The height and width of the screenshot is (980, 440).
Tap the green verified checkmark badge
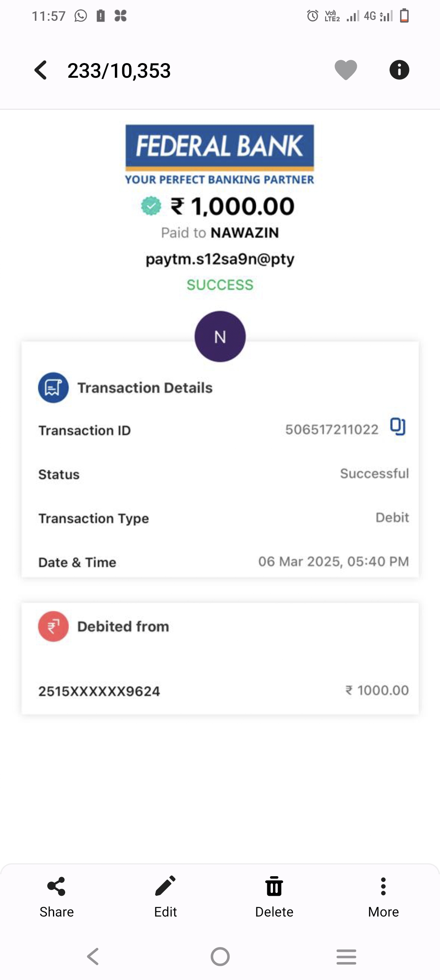coord(151,206)
